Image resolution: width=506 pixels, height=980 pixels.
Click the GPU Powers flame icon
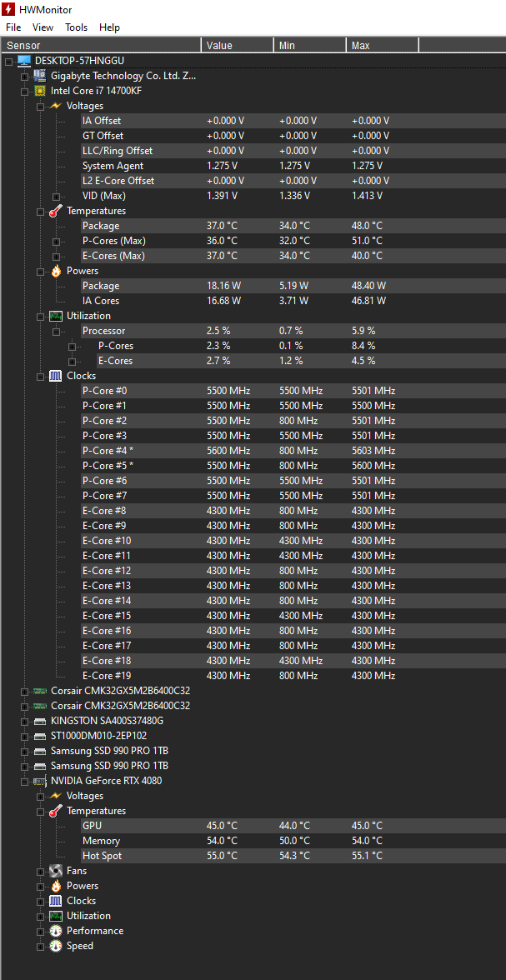[56, 886]
